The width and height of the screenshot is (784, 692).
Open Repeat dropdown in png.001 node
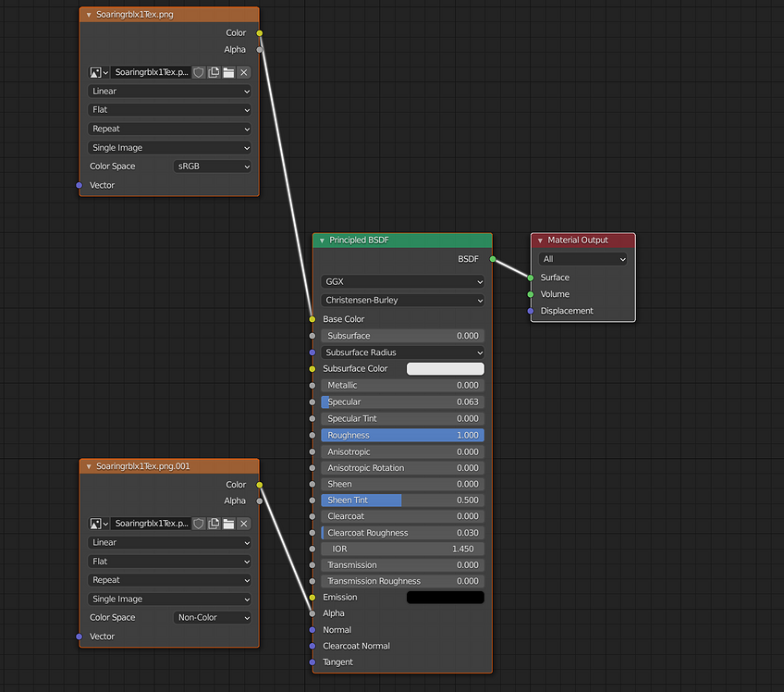pyautogui.click(x=169, y=580)
